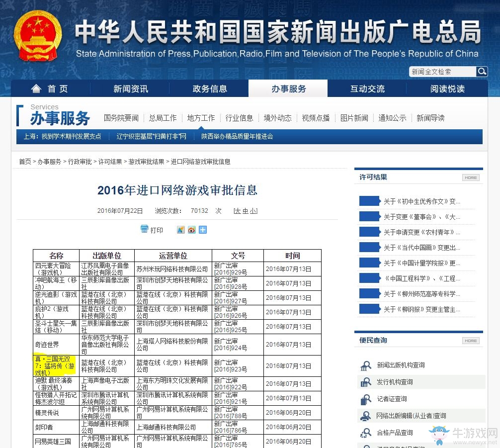The height and width of the screenshot is (448, 500).
Task: Click the search magnifier icon
Action: pyautogui.click(x=482, y=71)
